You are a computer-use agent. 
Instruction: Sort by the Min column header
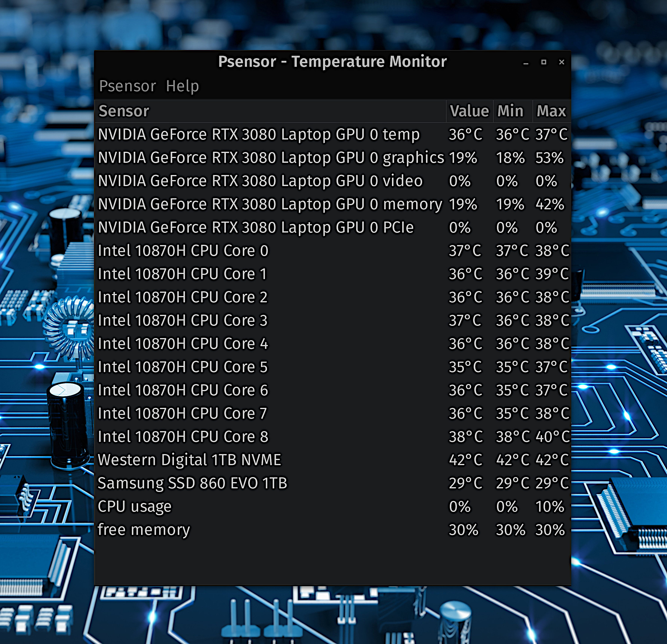click(513, 111)
